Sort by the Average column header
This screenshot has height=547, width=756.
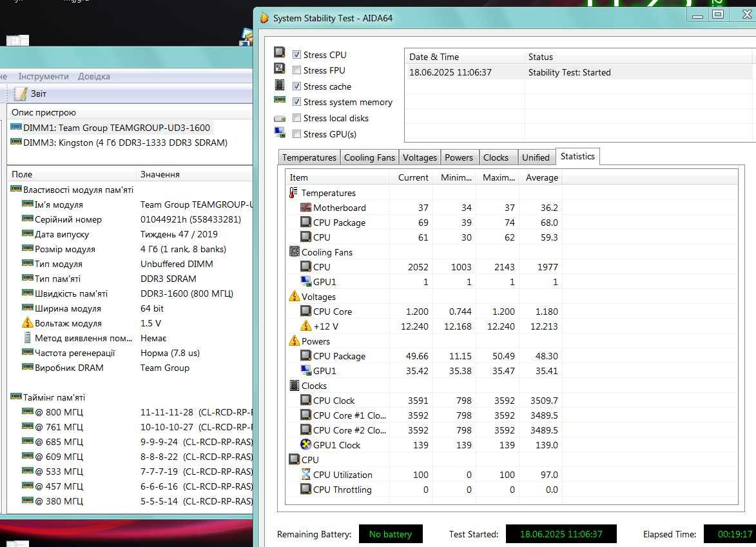(541, 177)
